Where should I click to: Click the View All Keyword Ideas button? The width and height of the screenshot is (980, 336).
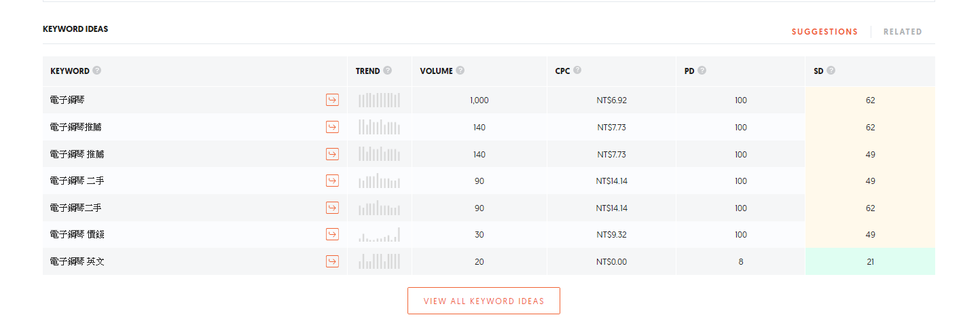484,301
